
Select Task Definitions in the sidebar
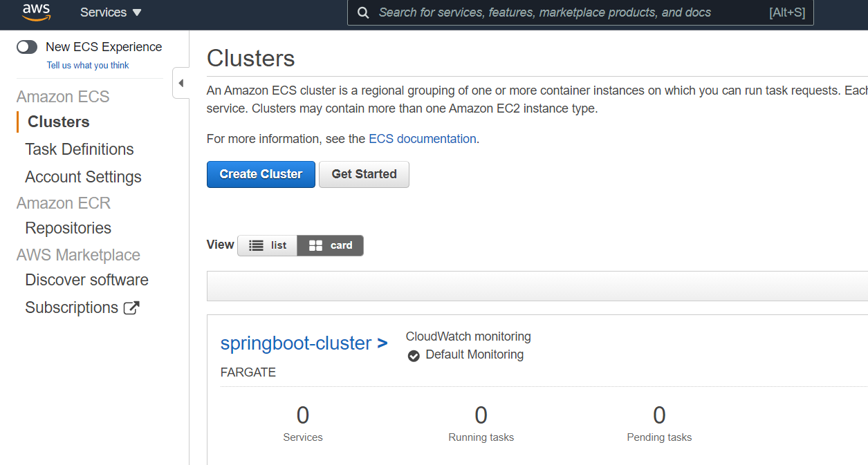79,149
